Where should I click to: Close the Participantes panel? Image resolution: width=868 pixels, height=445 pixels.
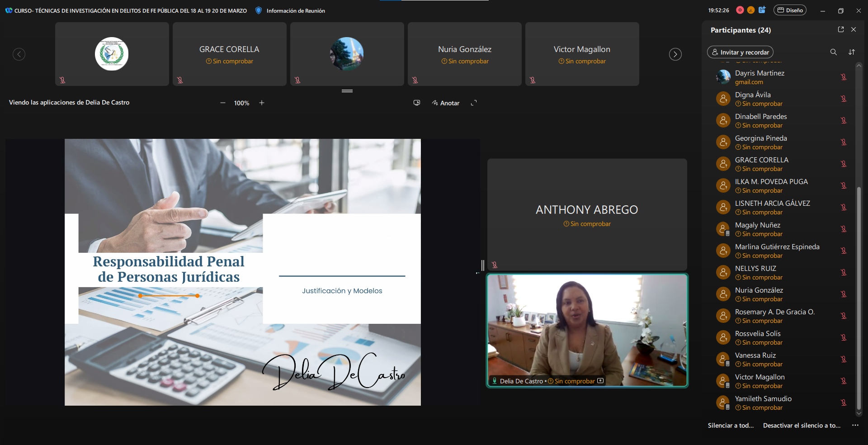pos(854,29)
